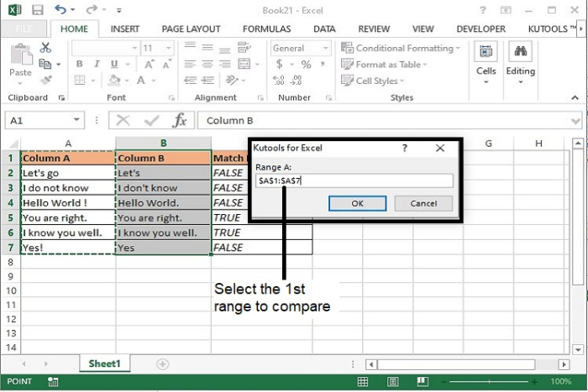The height and width of the screenshot is (392, 588).
Task: Click the Borders icon in Font group
Action: click(x=80, y=81)
